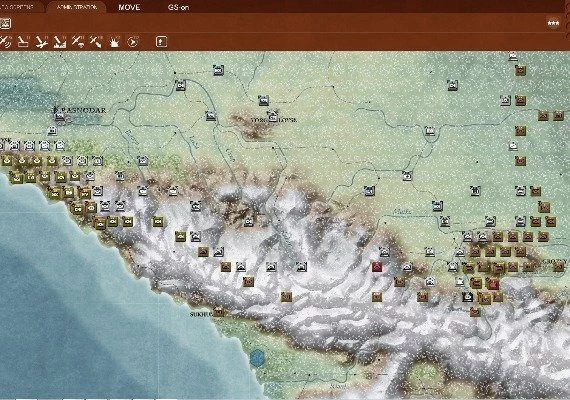This screenshot has height=400, width=570.
Task: Select the gray counter just below Krasnodar
Action: click(x=52, y=131)
